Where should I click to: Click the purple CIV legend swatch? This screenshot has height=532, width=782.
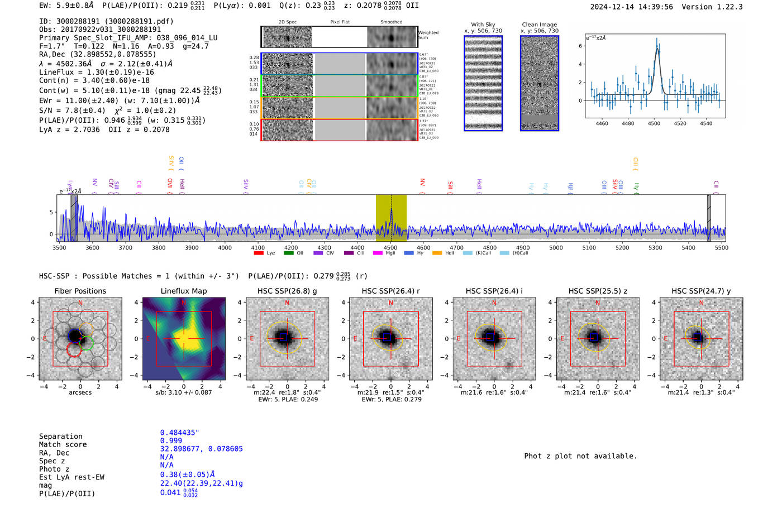[x=318, y=253]
